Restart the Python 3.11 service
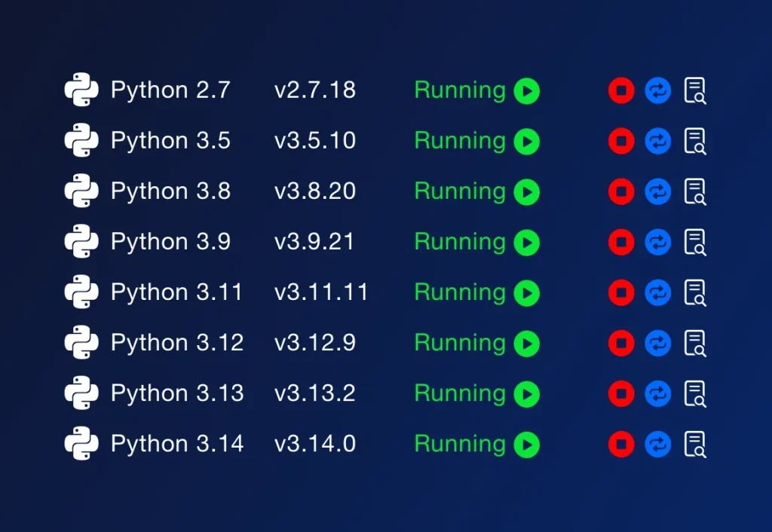Image resolution: width=772 pixels, height=532 pixels. pyautogui.click(x=657, y=293)
